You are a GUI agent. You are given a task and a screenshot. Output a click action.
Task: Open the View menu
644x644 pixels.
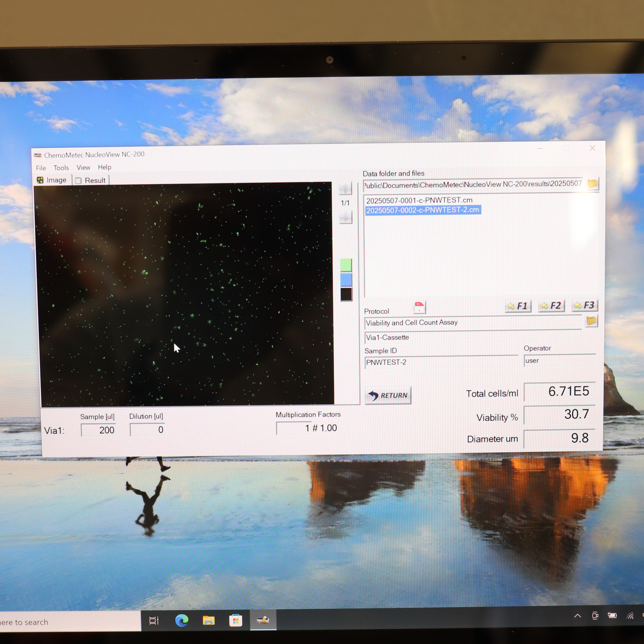83,167
